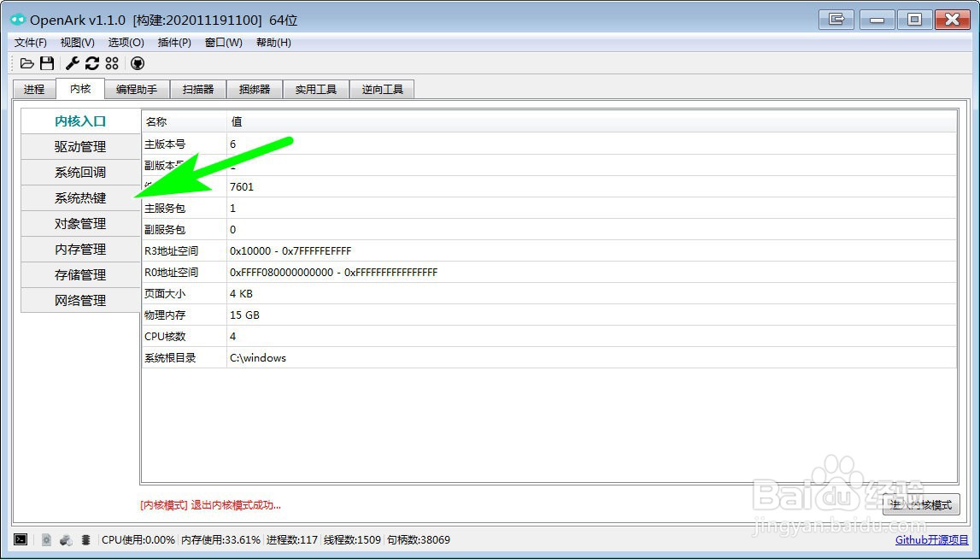
Task: Open the GitHub cat toolbar icon
Action: (x=138, y=63)
